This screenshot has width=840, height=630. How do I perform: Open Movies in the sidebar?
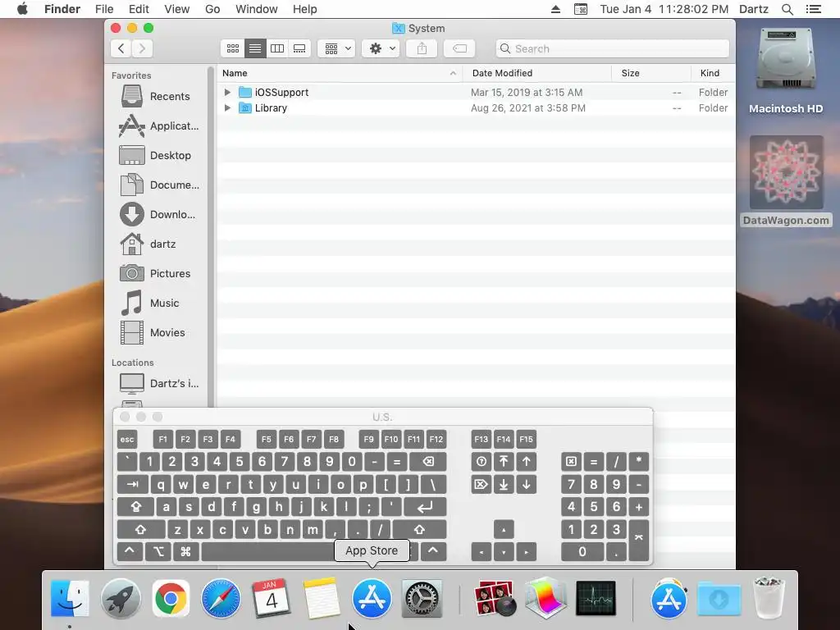point(157,332)
